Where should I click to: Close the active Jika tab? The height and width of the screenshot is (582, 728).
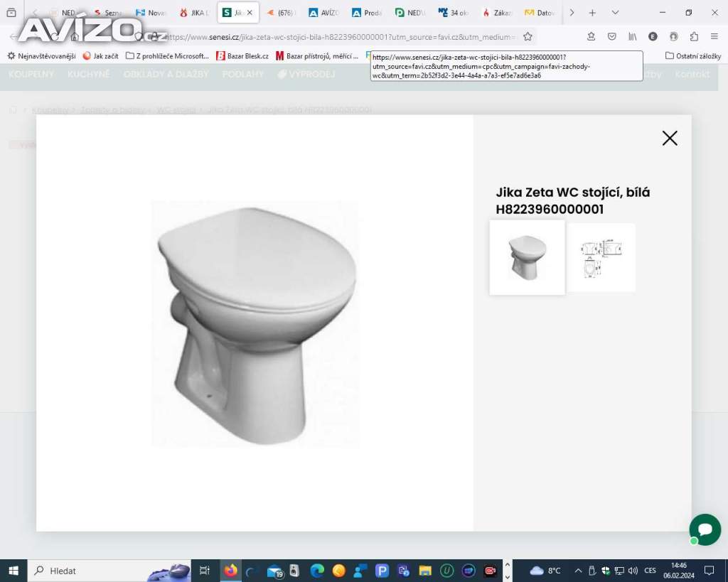coord(250,13)
